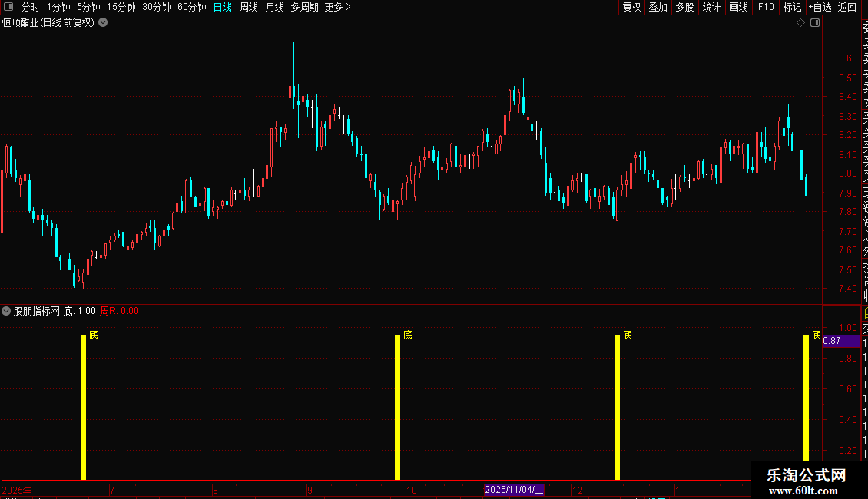Image resolution: width=868 pixels, height=499 pixels.
Task: Open the 股朋指标网 indicator dropdown
Action: (x=6, y=311)
